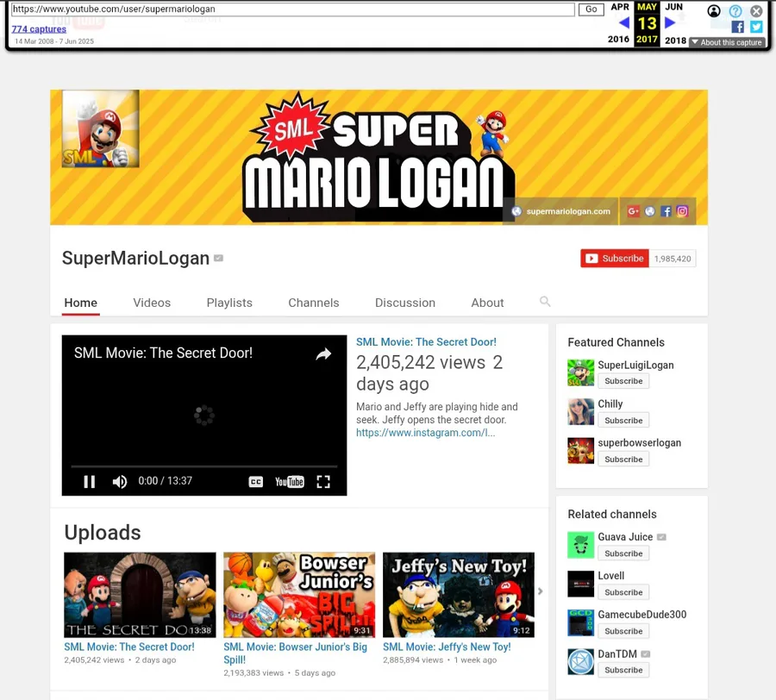The width and height of the screenshot is (776, 700).
Task: Mute the video volume speaker icon
Action: coord(119,481)
